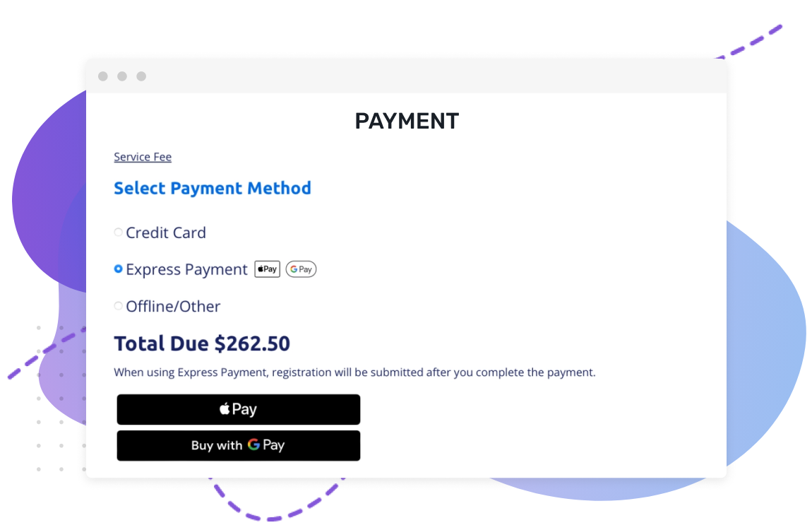
Task: Open the Service Fee link
Action: click(143, 156)
